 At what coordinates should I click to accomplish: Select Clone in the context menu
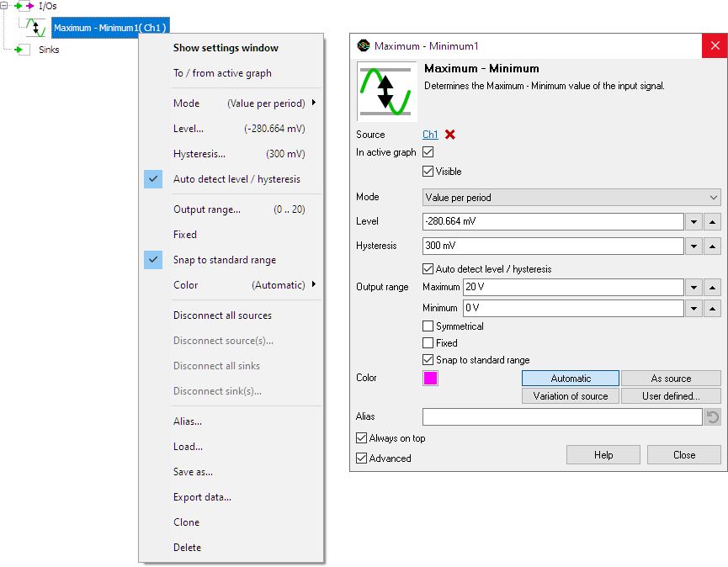point(231,522)
